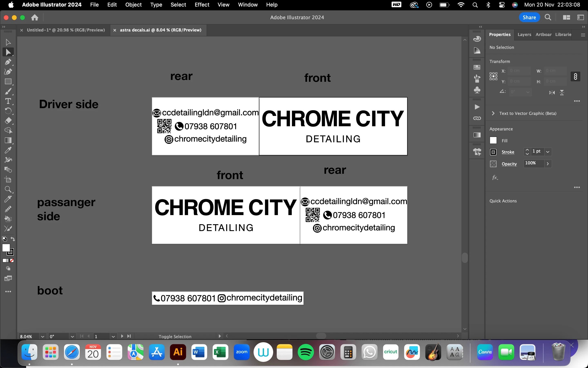The image size is (588, 368).
Task: Change screen mode in toolbar
Action: (8, 278)
